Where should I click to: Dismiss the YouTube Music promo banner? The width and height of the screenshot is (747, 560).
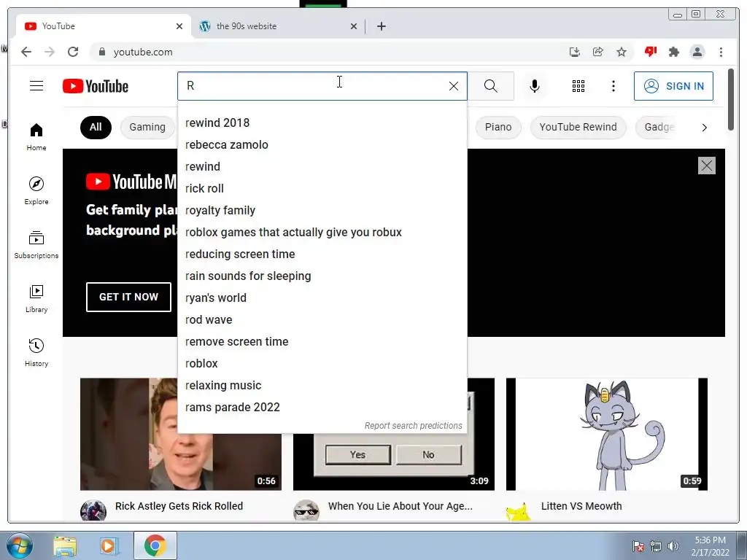[x=706, y=166]
